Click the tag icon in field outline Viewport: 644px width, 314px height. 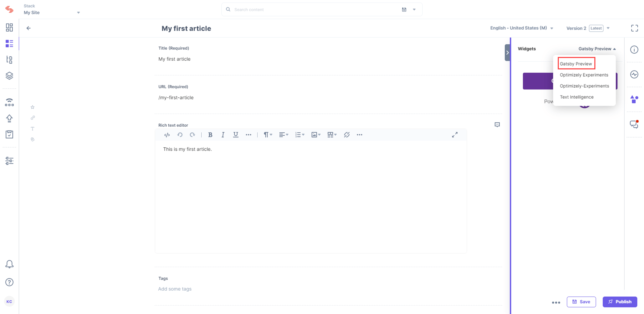click(x=33, y=139)
